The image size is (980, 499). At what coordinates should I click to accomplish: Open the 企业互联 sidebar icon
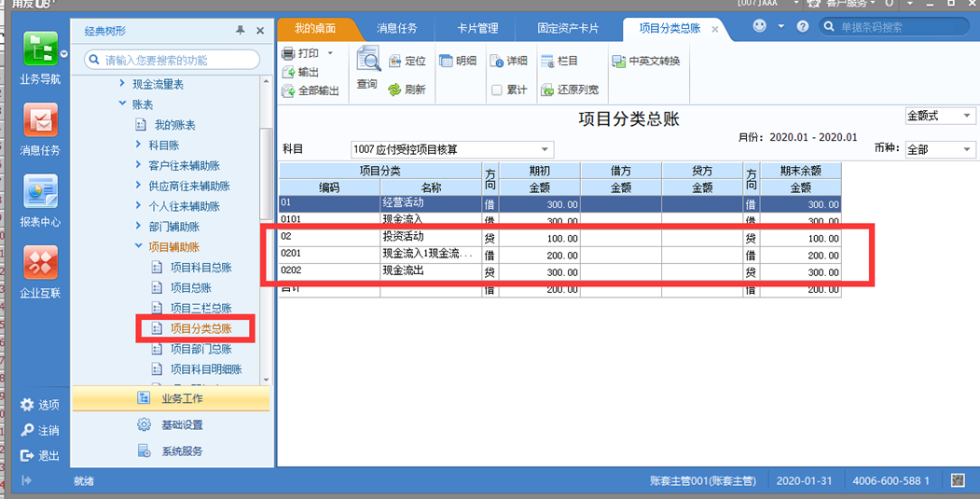point(41,263)
